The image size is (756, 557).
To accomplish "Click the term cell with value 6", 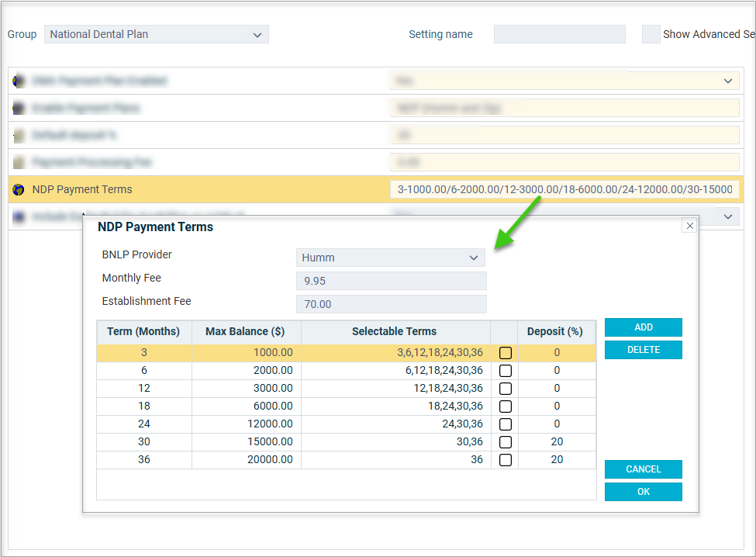I will point(143,370).
